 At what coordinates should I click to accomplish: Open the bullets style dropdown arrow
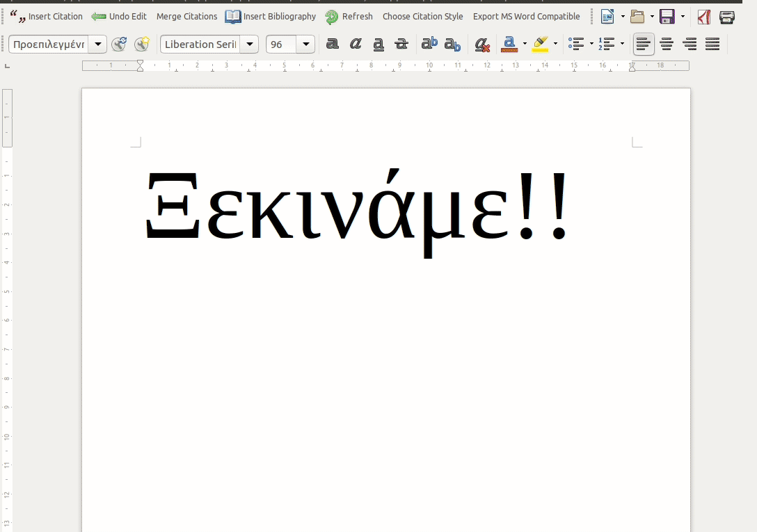coord(592,45)
